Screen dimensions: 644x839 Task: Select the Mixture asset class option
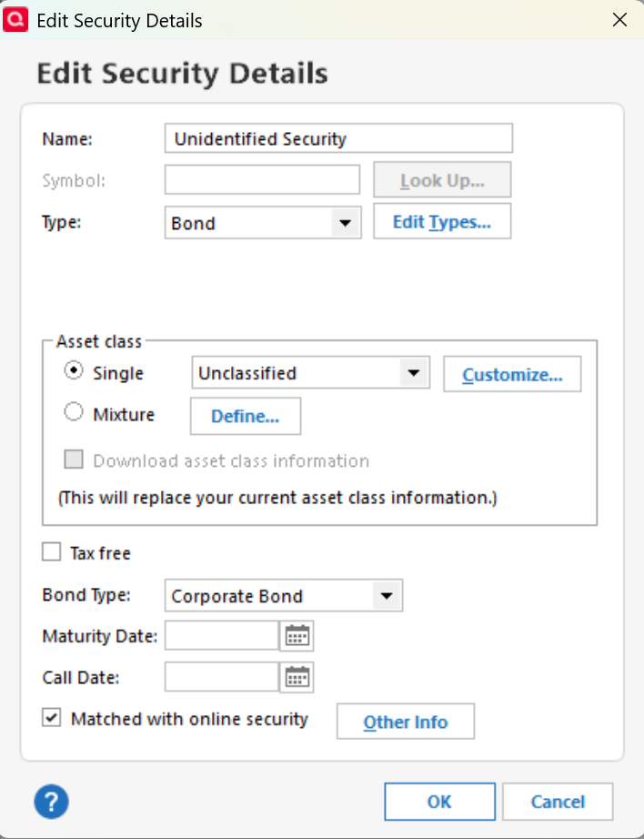point(75,413)
